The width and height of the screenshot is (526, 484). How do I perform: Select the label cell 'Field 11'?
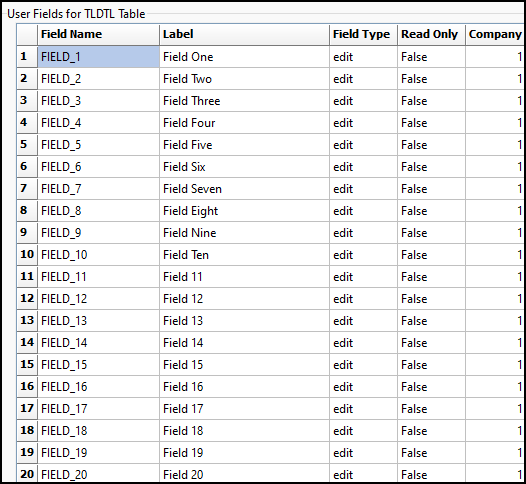(245, 277)
